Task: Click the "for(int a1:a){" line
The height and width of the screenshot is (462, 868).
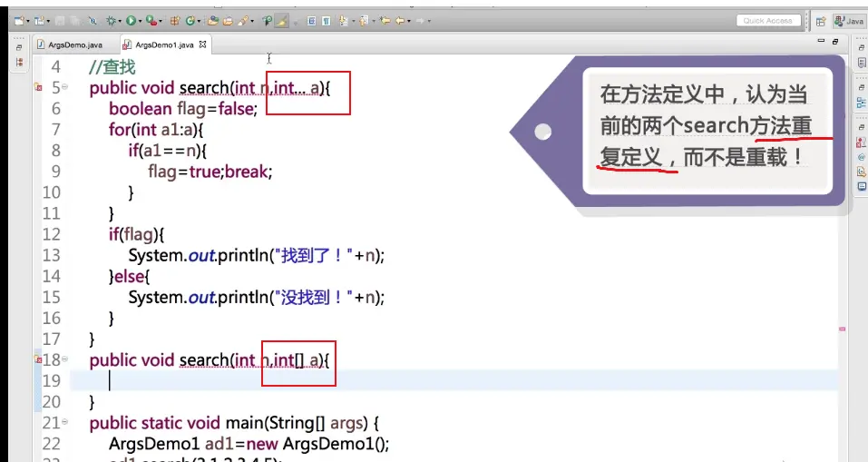Action: pos(156,130)
